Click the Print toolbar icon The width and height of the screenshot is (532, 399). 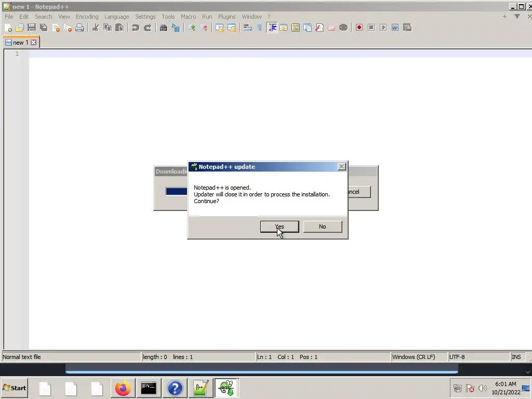tap(79, 28)
